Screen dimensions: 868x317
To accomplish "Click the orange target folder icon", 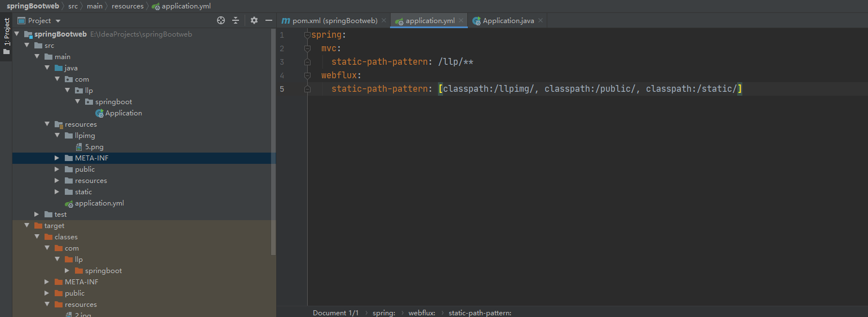I will (38, 226).
